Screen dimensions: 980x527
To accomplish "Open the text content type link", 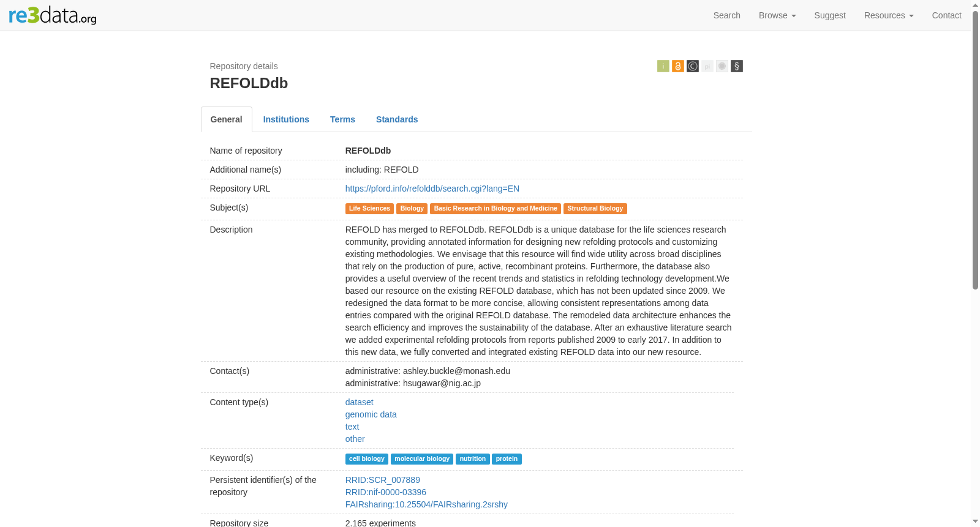I will 352,427.
